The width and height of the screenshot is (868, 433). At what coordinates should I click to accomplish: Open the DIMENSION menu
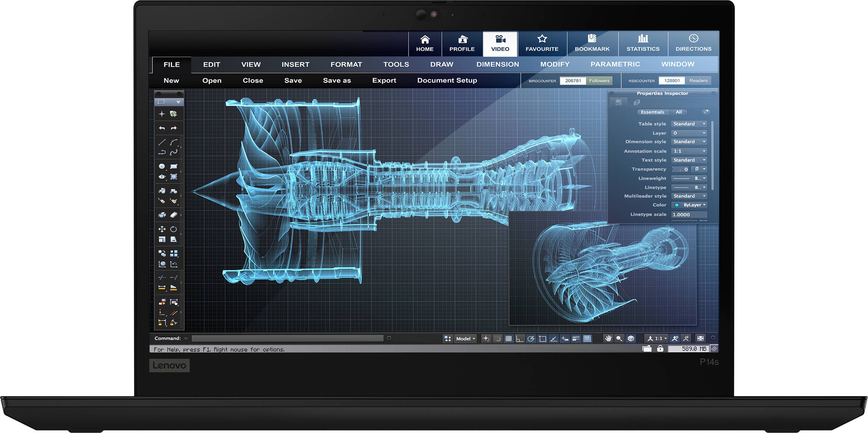pos(498,64)
